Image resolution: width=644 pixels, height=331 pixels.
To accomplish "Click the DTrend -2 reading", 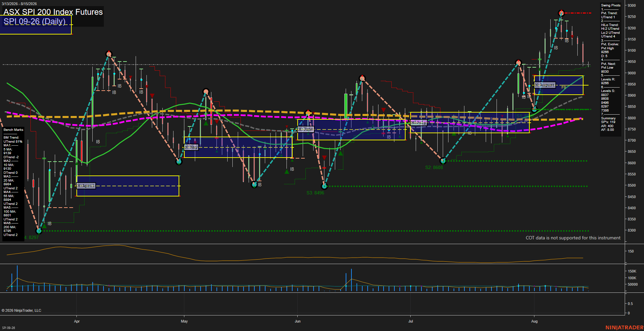I will coord(11,157).
